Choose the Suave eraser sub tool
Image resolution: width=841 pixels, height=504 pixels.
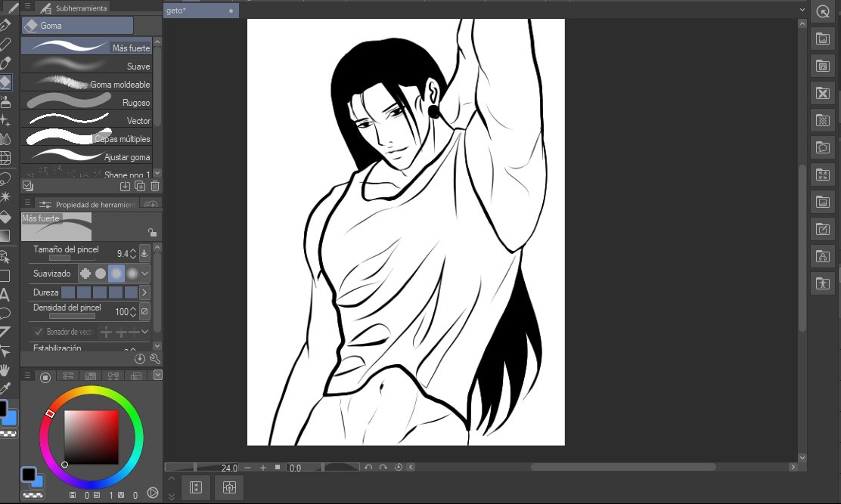coord(87,66)
